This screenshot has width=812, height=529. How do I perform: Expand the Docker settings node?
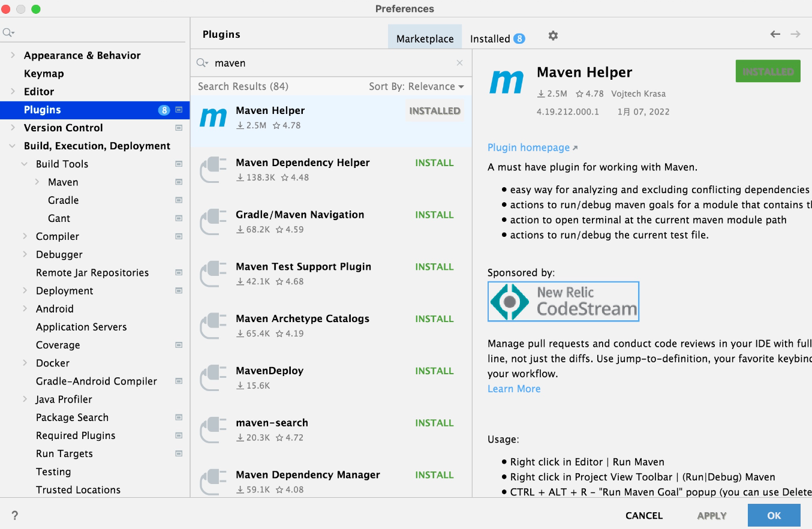pyautogui.click(x=25, y=363)
